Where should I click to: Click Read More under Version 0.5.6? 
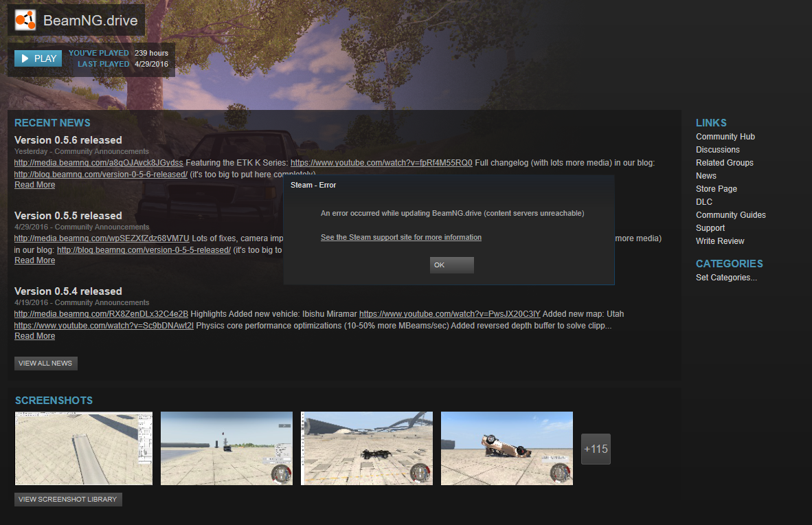(35, 185)
